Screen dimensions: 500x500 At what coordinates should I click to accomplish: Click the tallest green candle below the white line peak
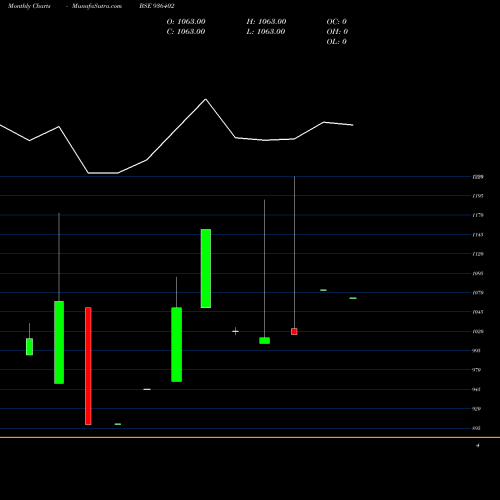[x=206, y=268]
